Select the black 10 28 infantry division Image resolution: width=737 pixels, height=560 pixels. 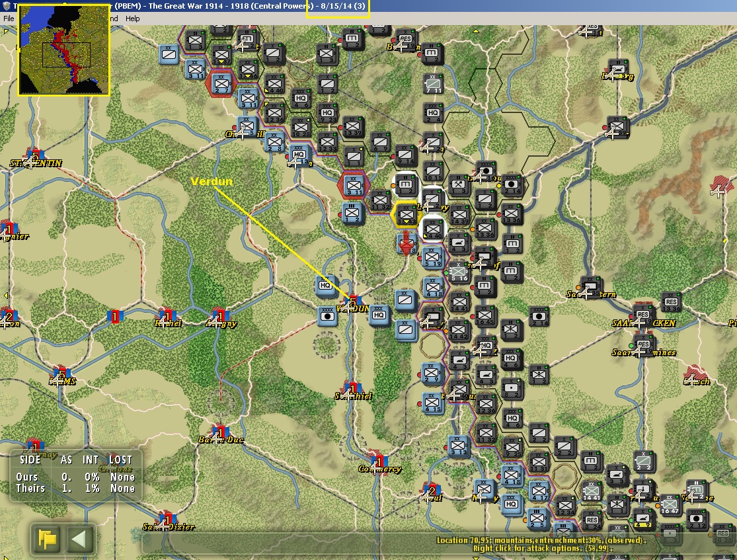coord(300,128)
